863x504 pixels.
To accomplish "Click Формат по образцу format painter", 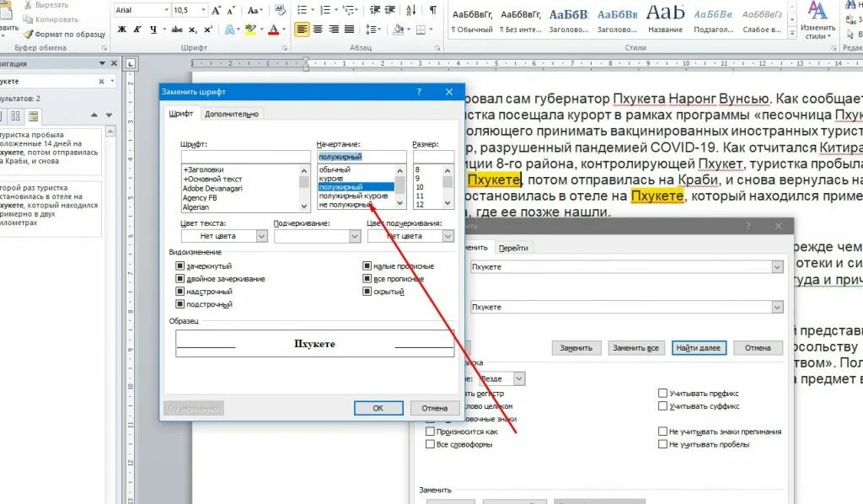I will coord(64,34).
